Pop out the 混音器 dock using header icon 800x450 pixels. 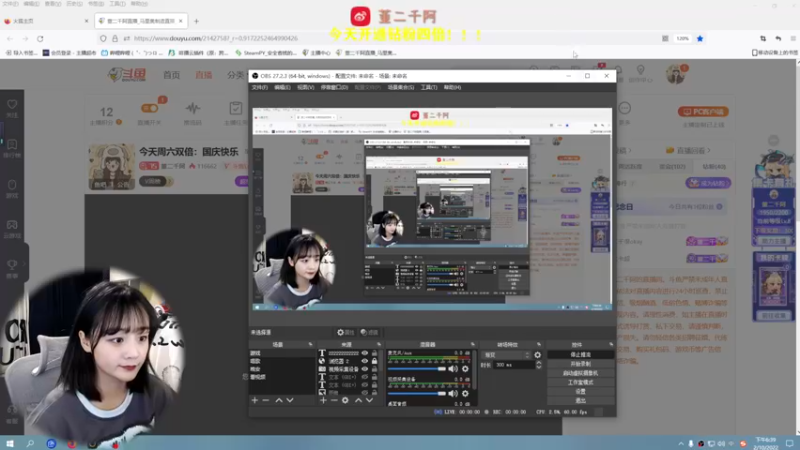[472, 344]
